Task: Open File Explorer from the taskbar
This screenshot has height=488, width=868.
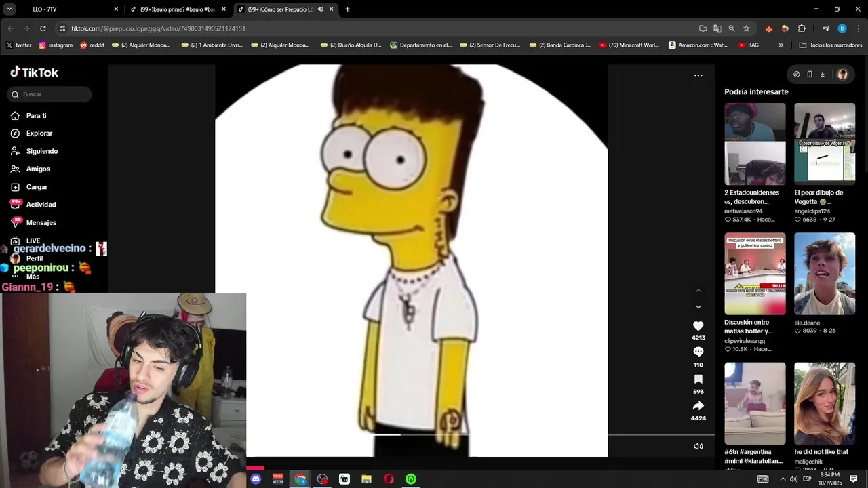Action: click(x=366, y=479)
